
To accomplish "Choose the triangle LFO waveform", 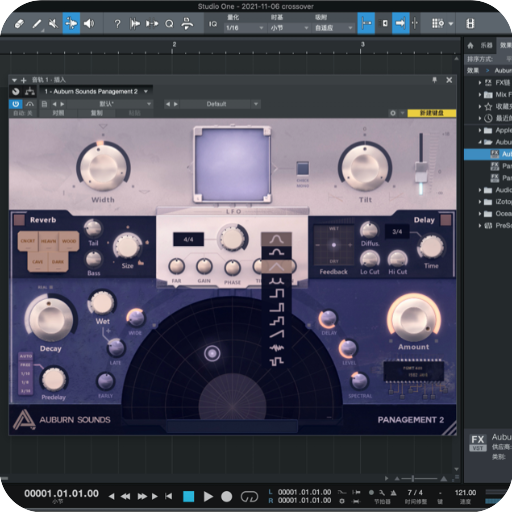I will [276, 267].
